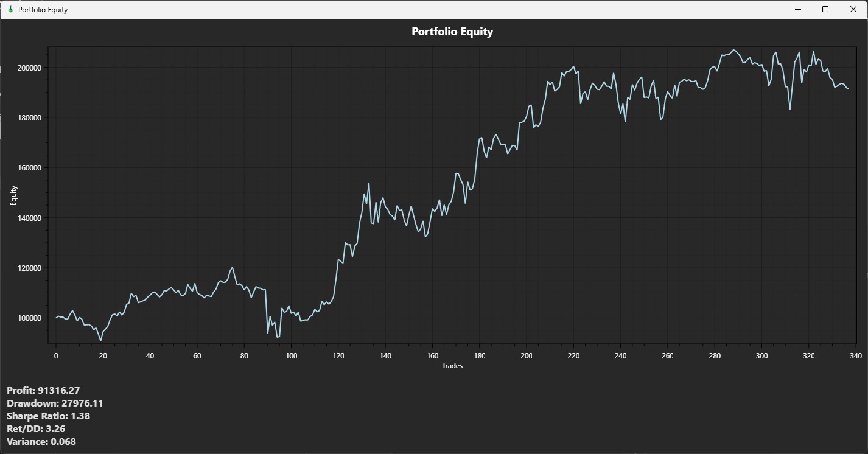The height and width of the screenshot is (454, 868).
Task: Click the bold 'Portfolio Equity' chart heading
Action: [x=452, y=32]
